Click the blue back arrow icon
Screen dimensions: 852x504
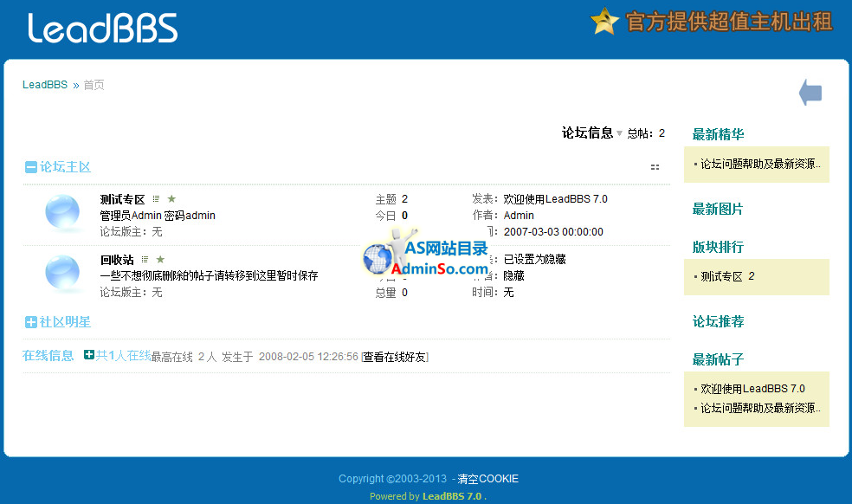coord(810,93)
